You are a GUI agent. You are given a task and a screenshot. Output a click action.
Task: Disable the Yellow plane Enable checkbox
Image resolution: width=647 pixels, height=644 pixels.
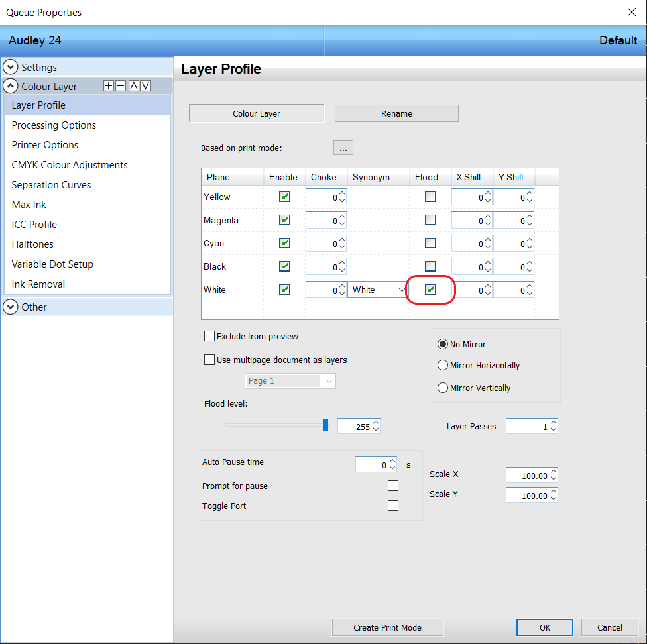[284, 197]
